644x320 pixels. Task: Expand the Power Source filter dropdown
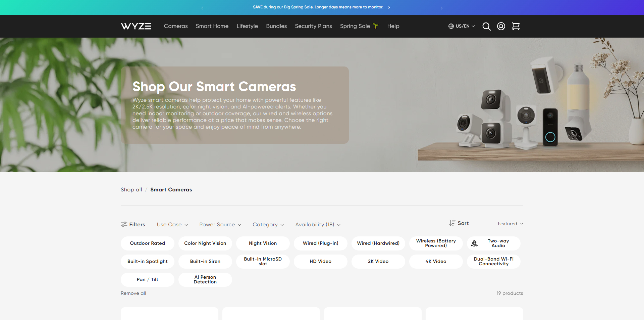220,225
